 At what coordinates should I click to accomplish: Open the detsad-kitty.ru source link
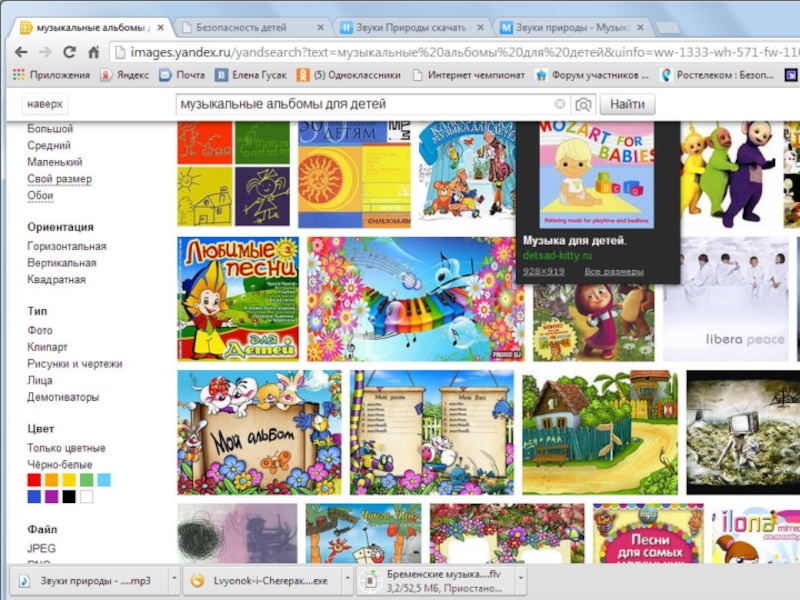pyautogui.click(x=557, y=256)
